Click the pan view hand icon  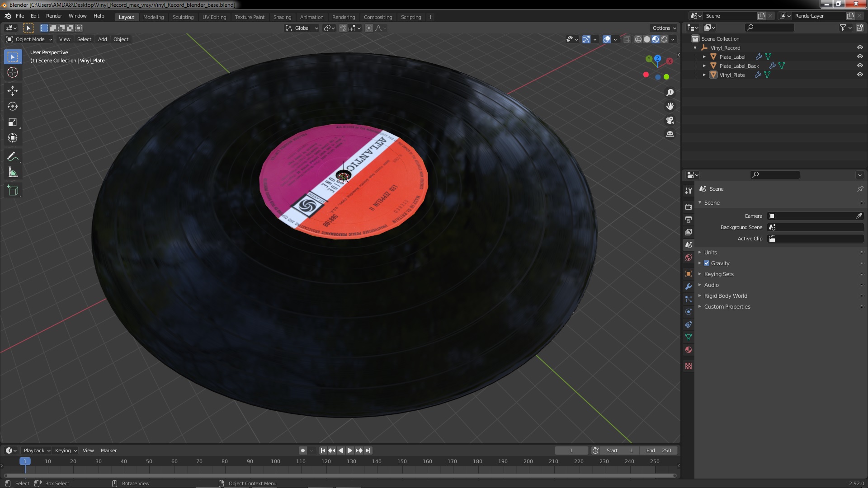(670, 106)
